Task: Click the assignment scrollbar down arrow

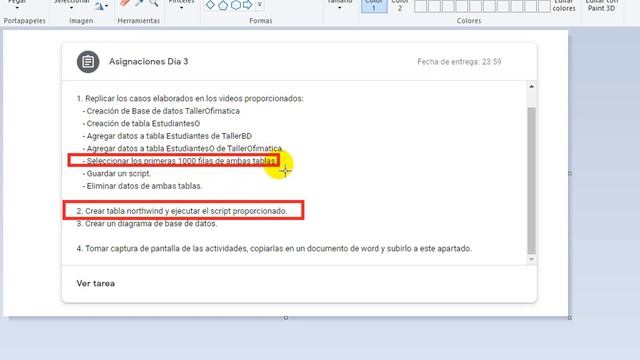Action: click(531, 259)
